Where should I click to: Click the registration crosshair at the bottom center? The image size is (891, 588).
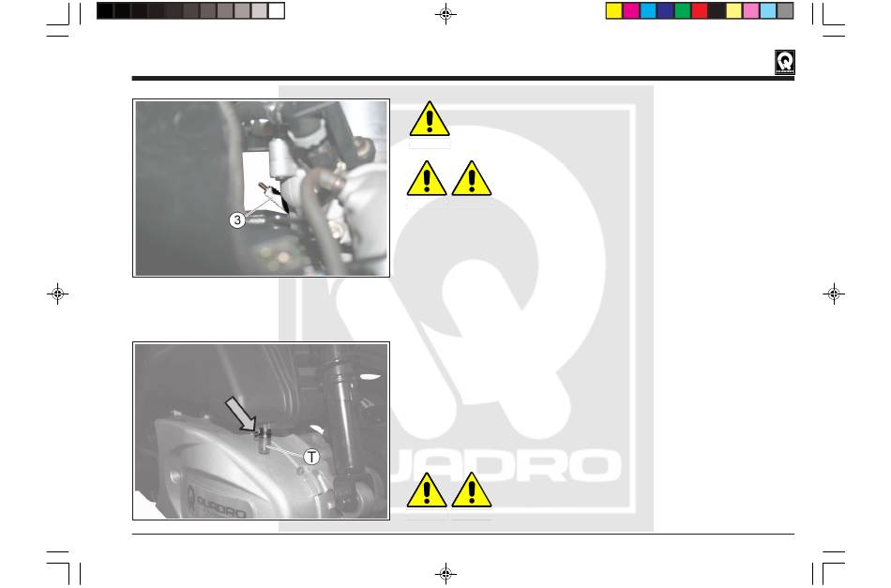click(446, 573)
